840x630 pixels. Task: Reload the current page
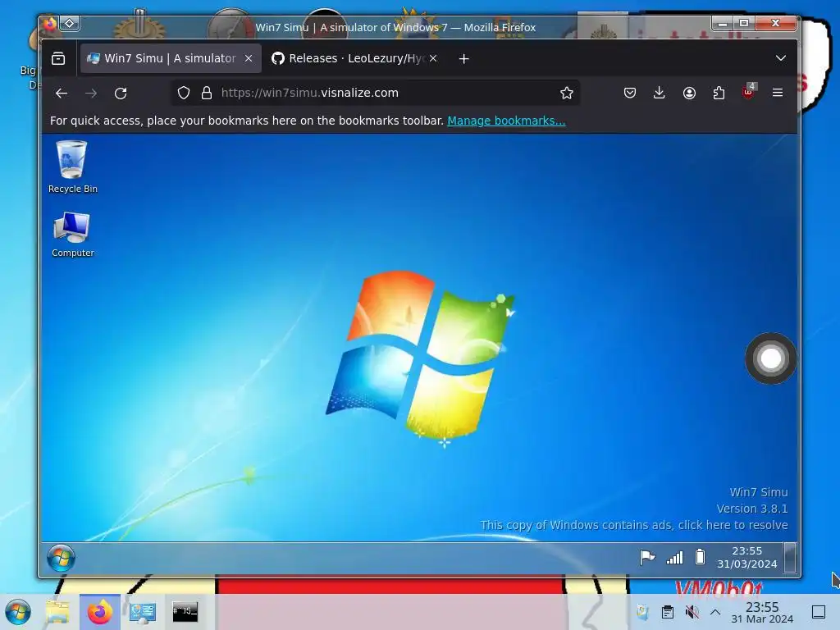tap(121, 94)
